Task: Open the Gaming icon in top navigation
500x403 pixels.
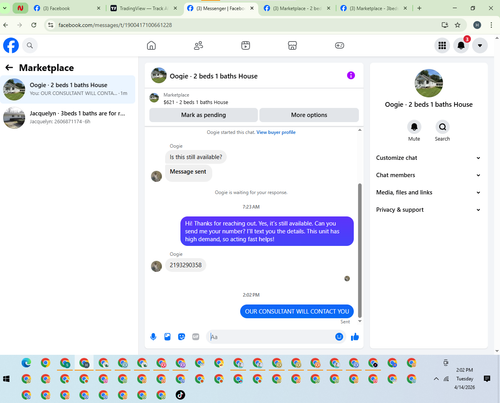Action: pos(339,45)
